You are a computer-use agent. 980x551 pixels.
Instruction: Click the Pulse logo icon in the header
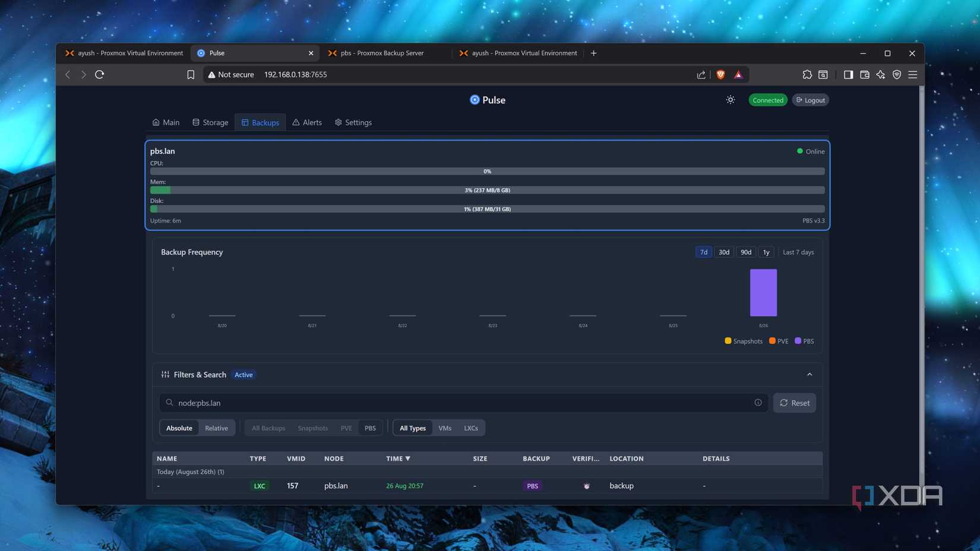click(475, 100)
